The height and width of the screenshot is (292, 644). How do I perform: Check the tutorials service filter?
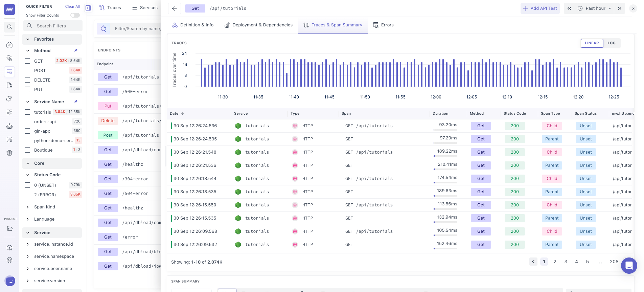pyautogui.click(x=28, y=112)
